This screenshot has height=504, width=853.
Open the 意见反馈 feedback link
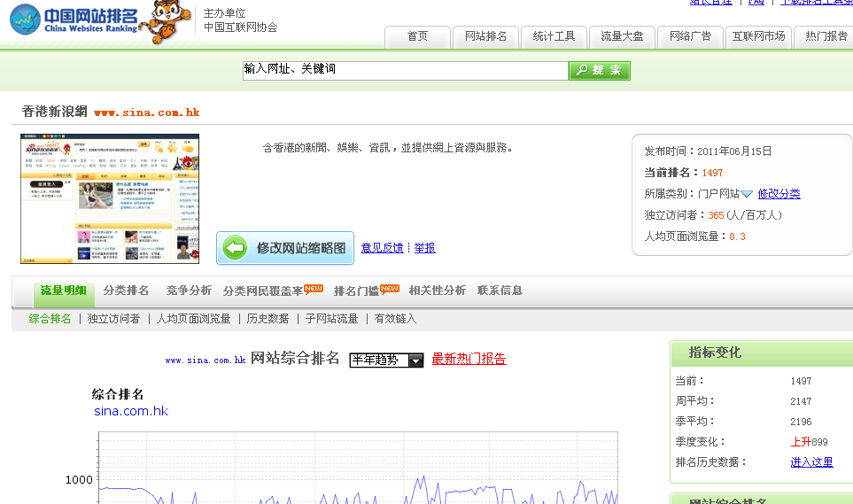383,248
